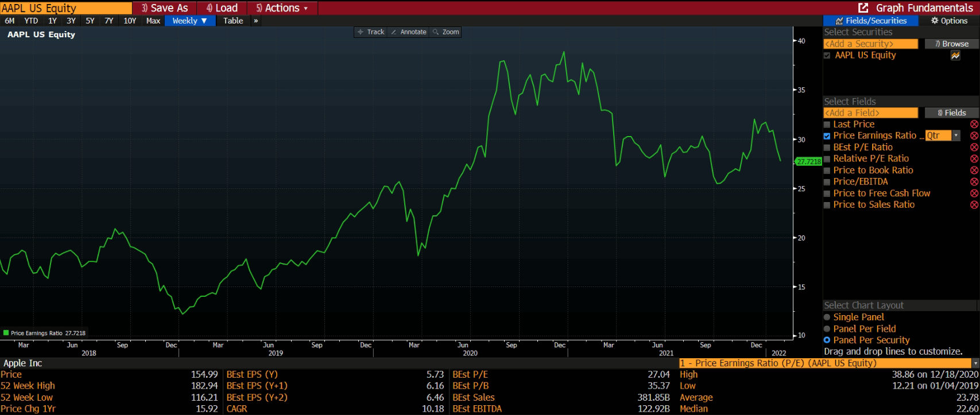Click the AAPL US Equity chart line-style icon

pos(955,56)
